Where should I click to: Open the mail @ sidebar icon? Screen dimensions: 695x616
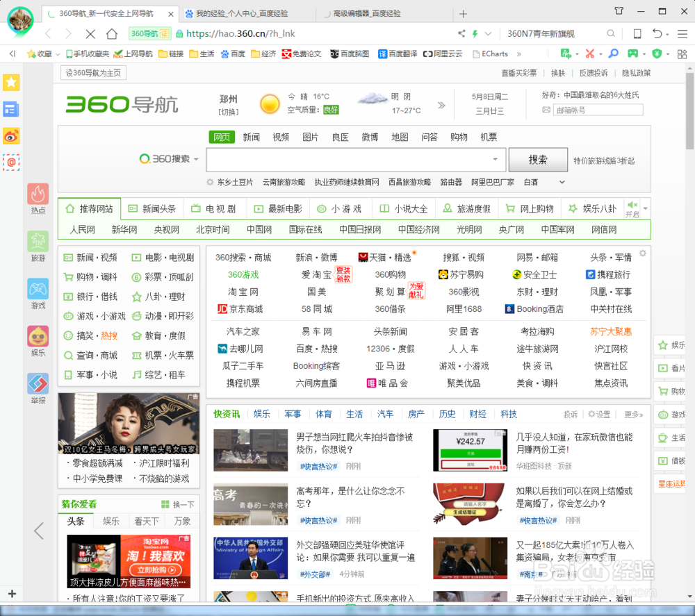[11, 163]
